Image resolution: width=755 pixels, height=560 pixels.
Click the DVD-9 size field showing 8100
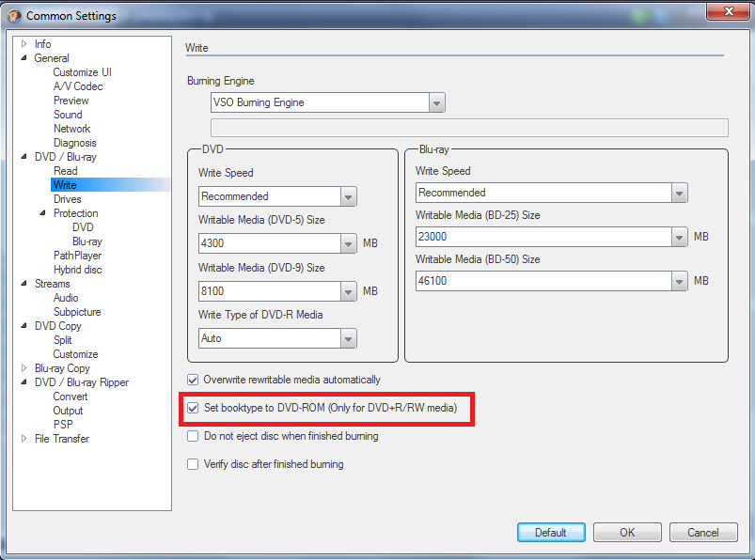[x=270, y=291]
